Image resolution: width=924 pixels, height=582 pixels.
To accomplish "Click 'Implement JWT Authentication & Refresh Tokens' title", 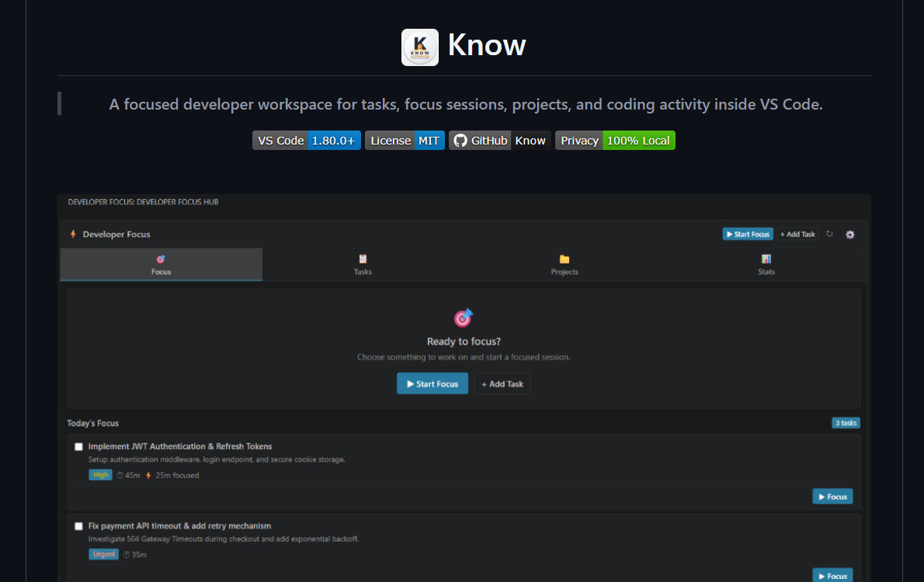I will click(179, 446).
